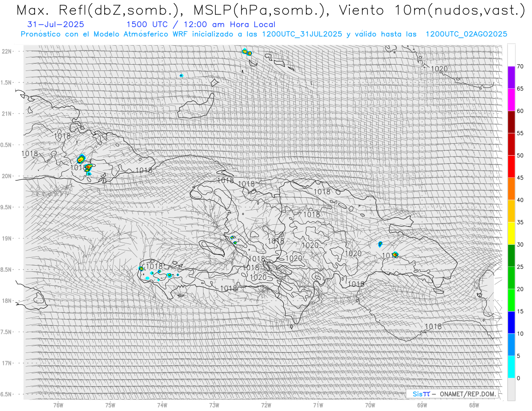This screenshot has height=411, width=532.
Task: Select the legend swatch between 50 and 55
Action: (511, 144)
